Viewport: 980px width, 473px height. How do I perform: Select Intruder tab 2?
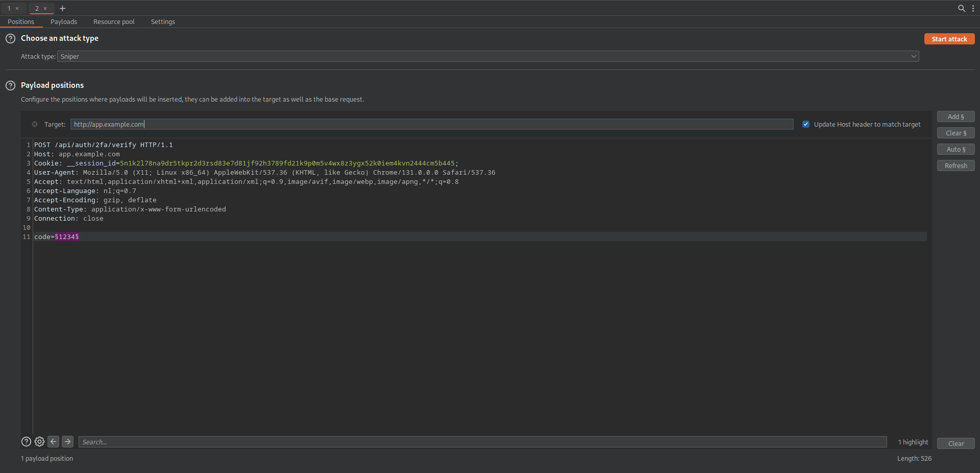tap(37, 8)
